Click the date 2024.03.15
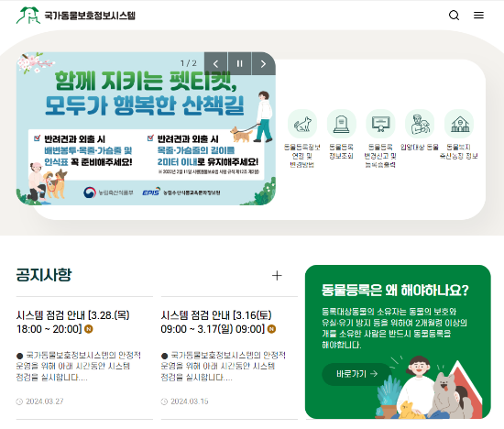 pyautogui.click(x=190, y=401)
